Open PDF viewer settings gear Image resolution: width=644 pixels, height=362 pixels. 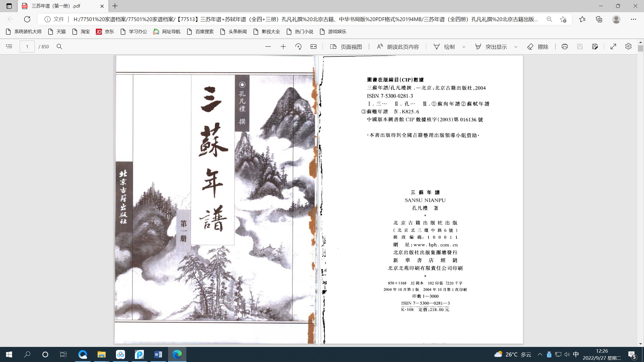pyautogui.click(x=628, y=47)
